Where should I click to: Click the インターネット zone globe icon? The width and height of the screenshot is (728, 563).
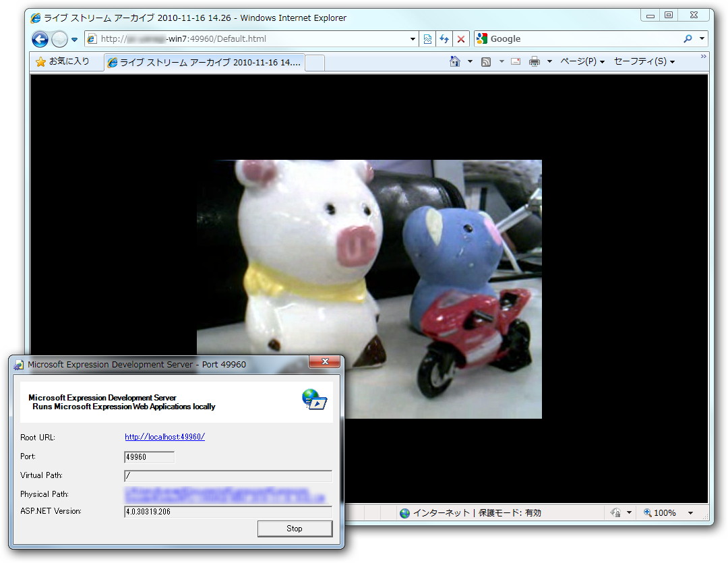pos(404,513)
